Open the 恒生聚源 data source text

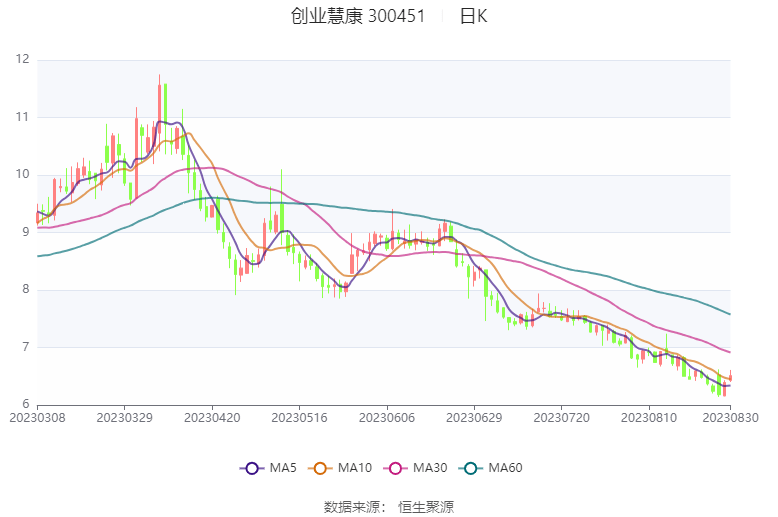pos(426,506)
